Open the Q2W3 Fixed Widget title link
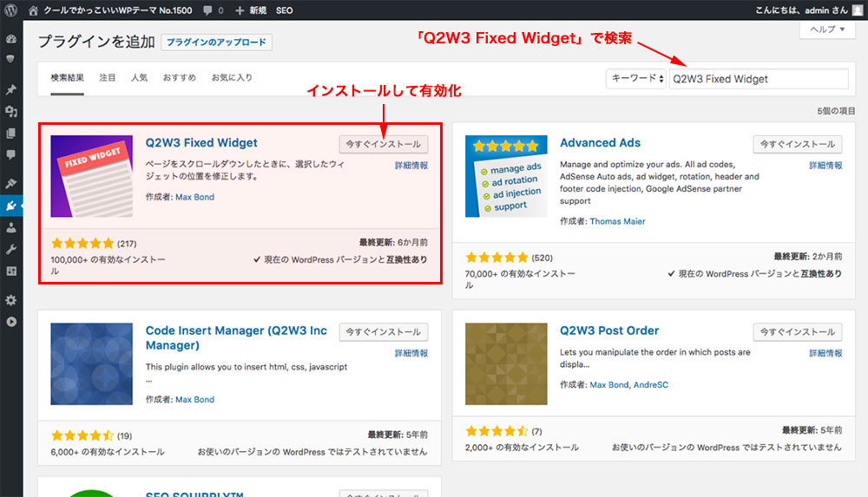Image resolution: width=868 pixels, height=497 pixels. point(201,143)
